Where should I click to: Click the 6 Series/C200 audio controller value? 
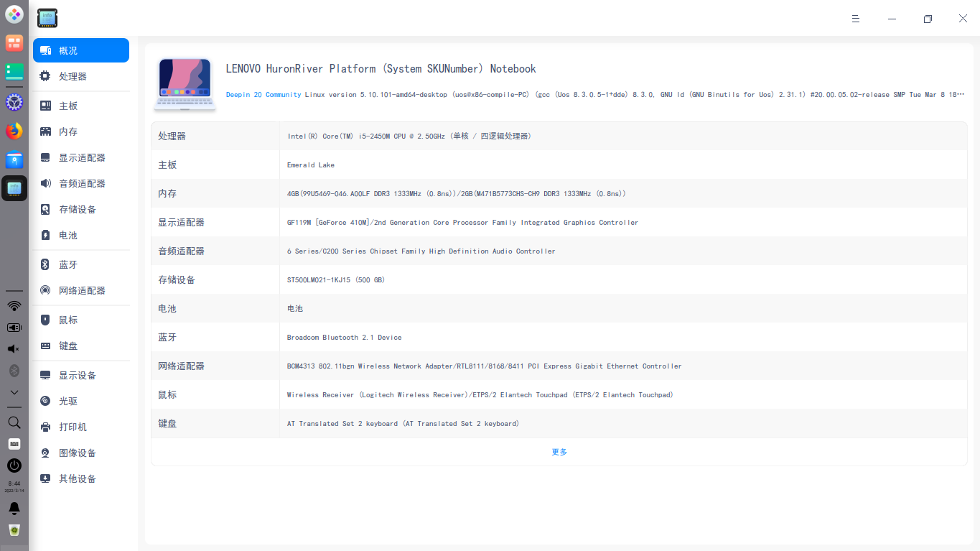pos(421,251)
